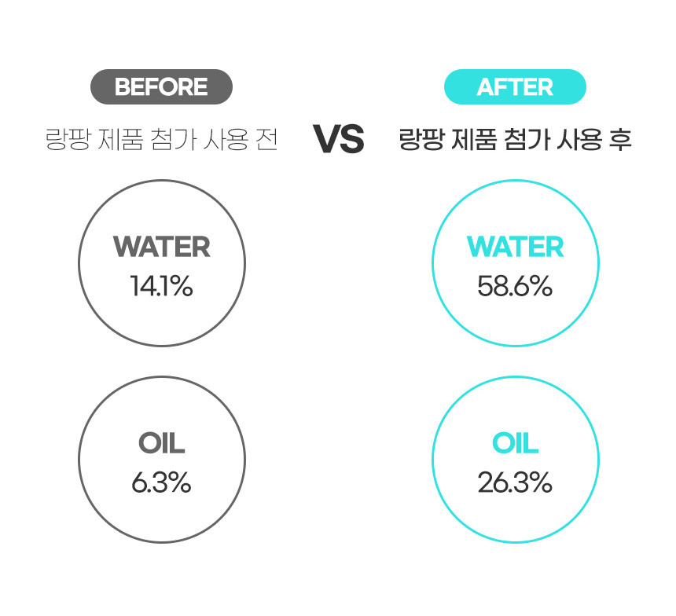Select the 14.1% water value
The image size is (676, 616).
[x=162, y=286]
